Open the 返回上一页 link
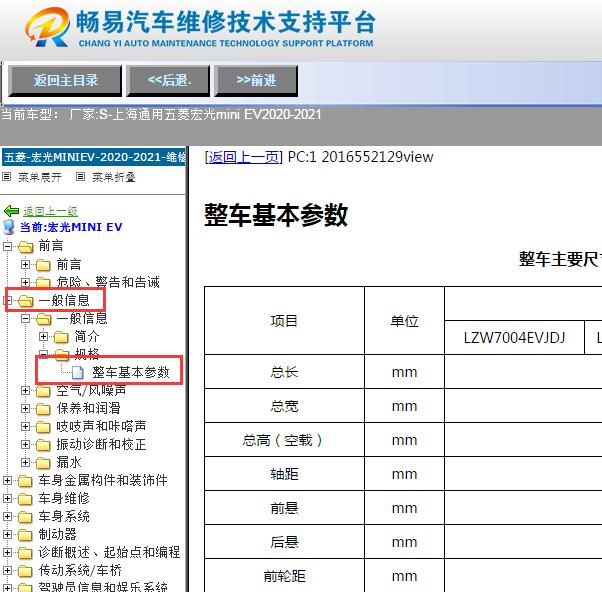 point(244,157)
